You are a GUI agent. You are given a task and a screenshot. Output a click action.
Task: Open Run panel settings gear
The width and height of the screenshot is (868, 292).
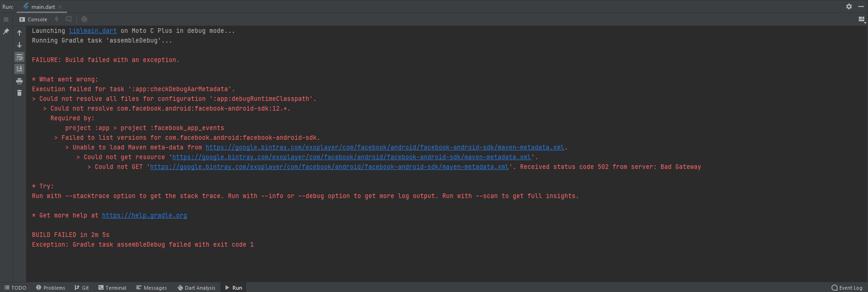click(x=849, y=6)
